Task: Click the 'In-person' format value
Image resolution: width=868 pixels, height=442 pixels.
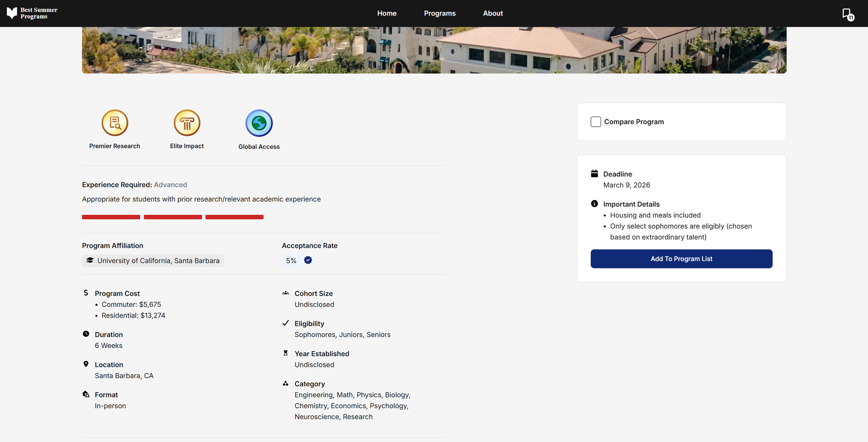Action: tap(110, 406)
